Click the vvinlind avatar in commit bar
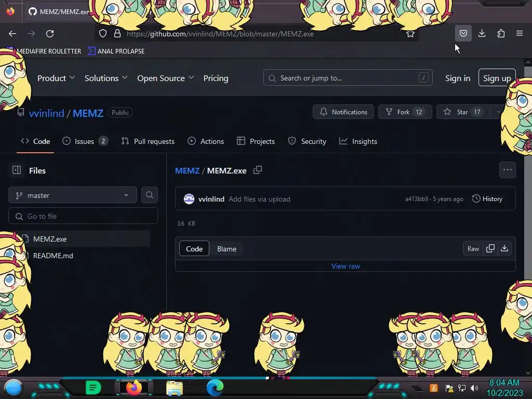 (189, 199)
